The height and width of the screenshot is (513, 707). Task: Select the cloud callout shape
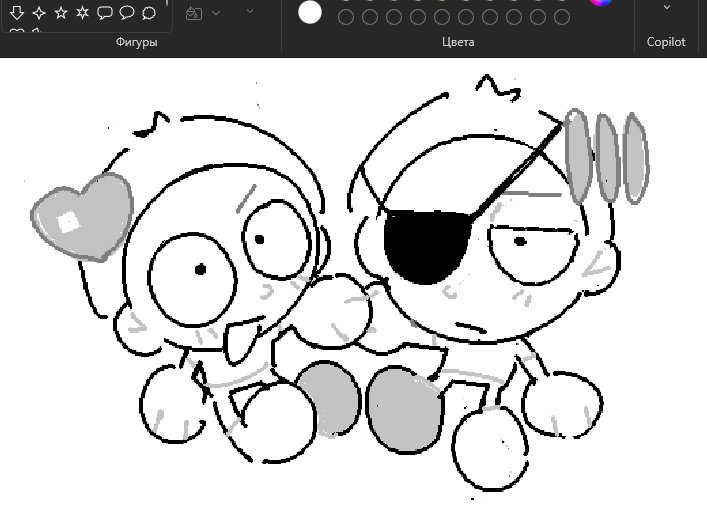tap(149, 13)
